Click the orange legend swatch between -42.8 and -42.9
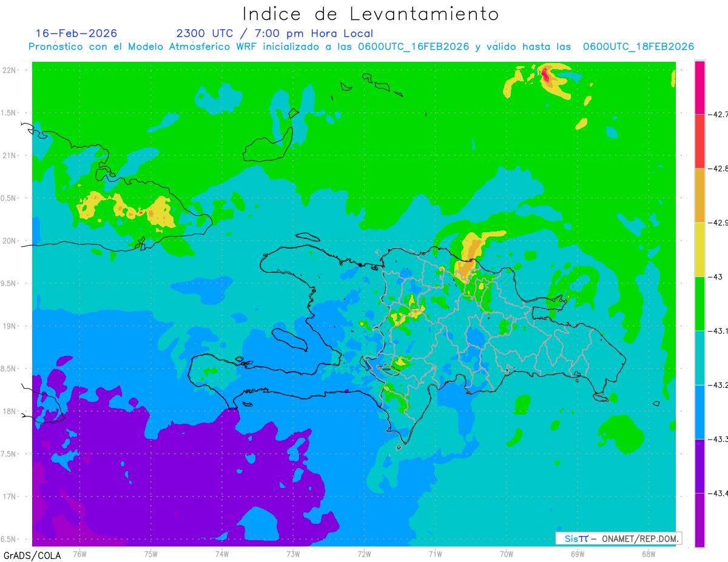728x562 pixels. point(699,195)
